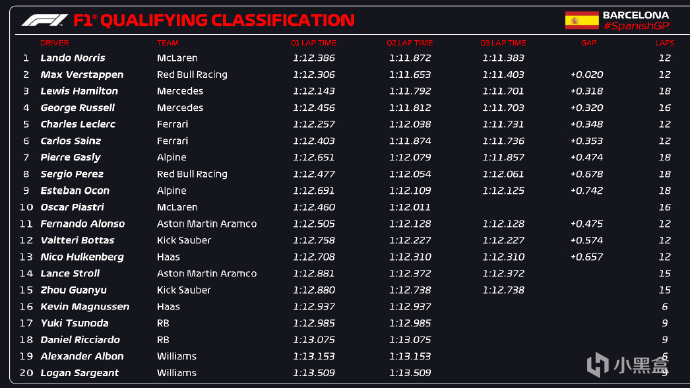
Task: Click the BARCELONA location label
Action: [x=636, y=15]
